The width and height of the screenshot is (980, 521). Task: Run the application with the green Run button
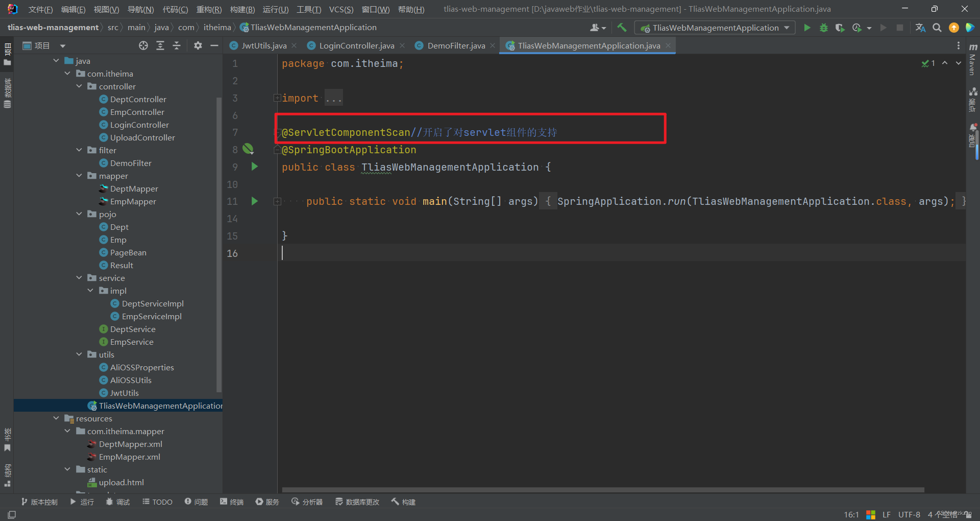[807, 28]
